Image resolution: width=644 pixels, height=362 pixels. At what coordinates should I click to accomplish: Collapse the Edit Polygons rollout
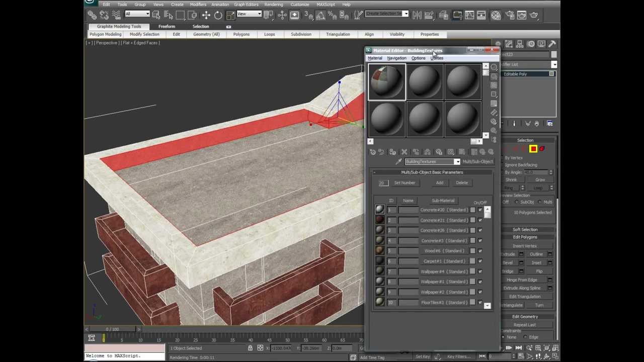pos(525,237)
